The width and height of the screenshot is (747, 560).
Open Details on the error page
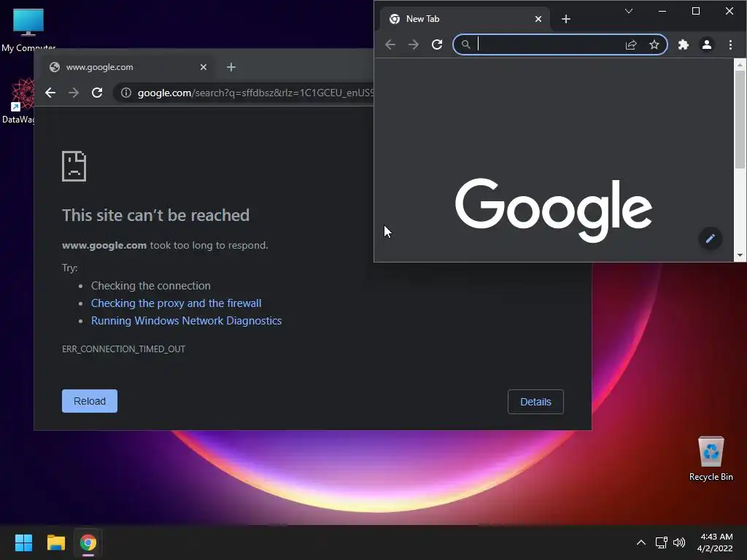[535, 402]
